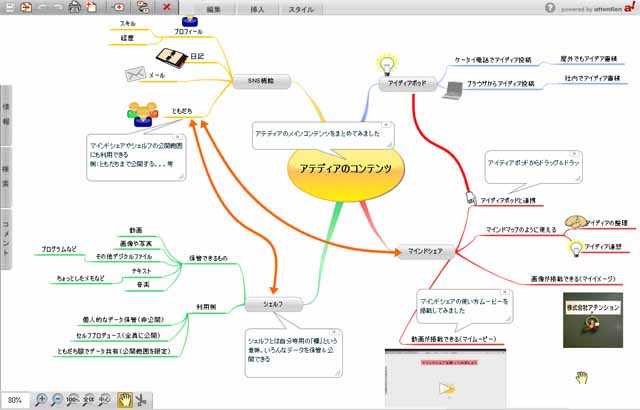
Task: Select 個人的なデータ保管(非公開) topic
Action: coord(123,319)
